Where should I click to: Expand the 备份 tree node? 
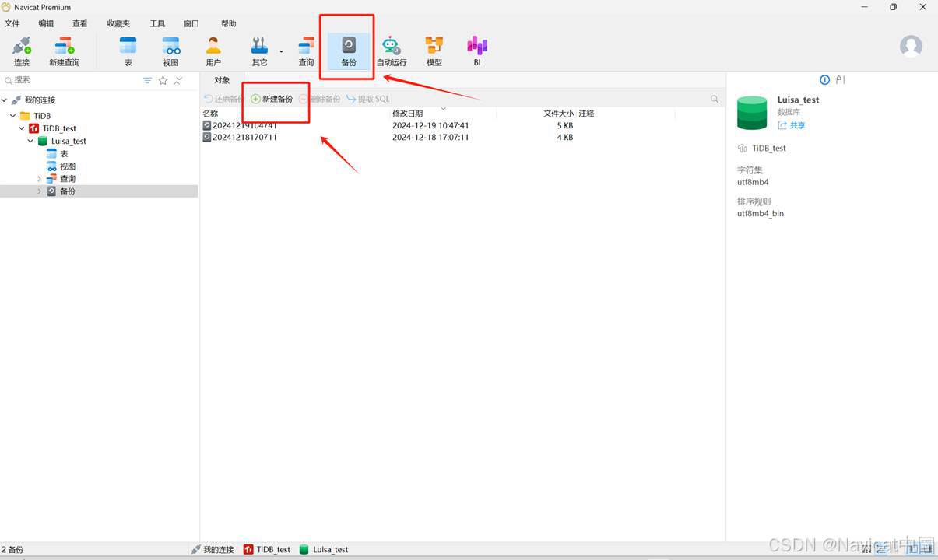tap(39, 191)
